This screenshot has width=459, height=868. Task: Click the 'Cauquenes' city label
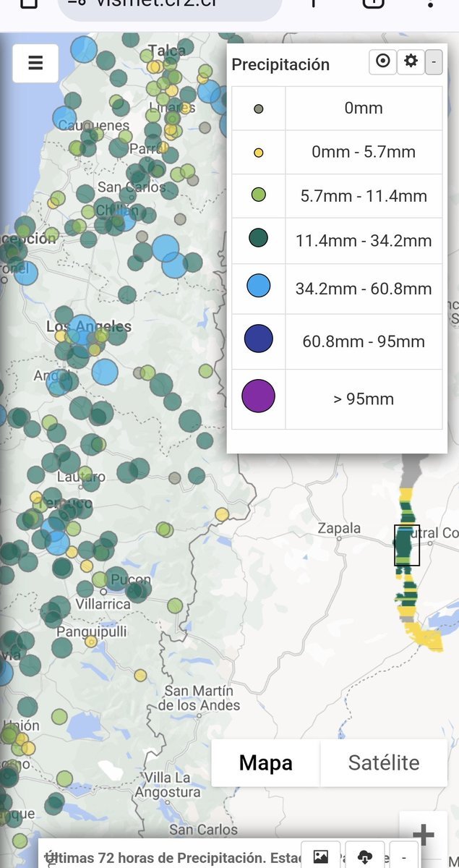93,125
